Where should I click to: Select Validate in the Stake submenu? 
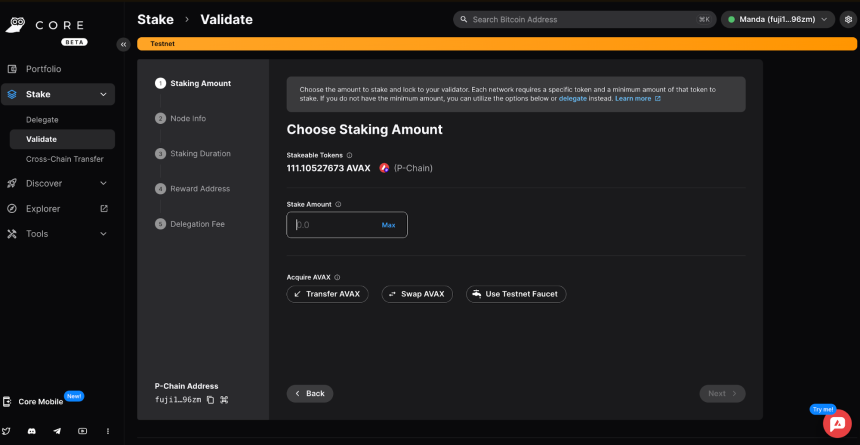(x=62, y=139)
